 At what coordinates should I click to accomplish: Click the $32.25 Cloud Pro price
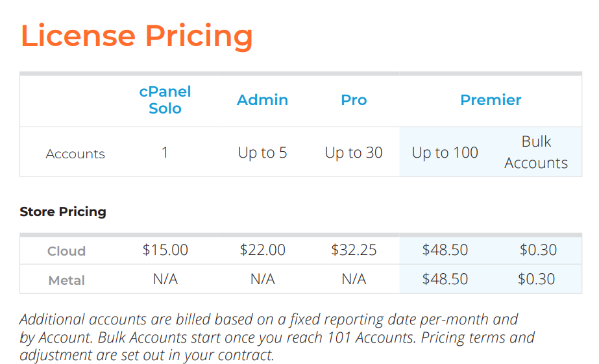point(354,250)
